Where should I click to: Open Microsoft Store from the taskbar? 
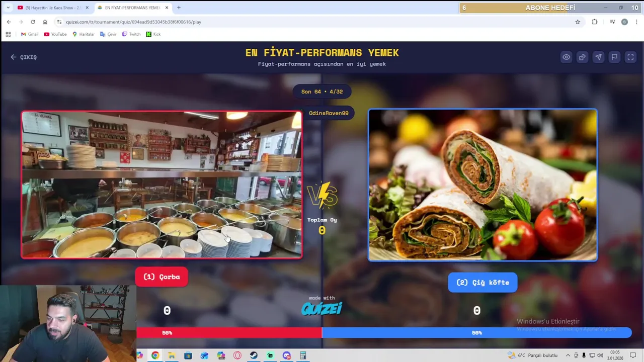click(188, 355)
